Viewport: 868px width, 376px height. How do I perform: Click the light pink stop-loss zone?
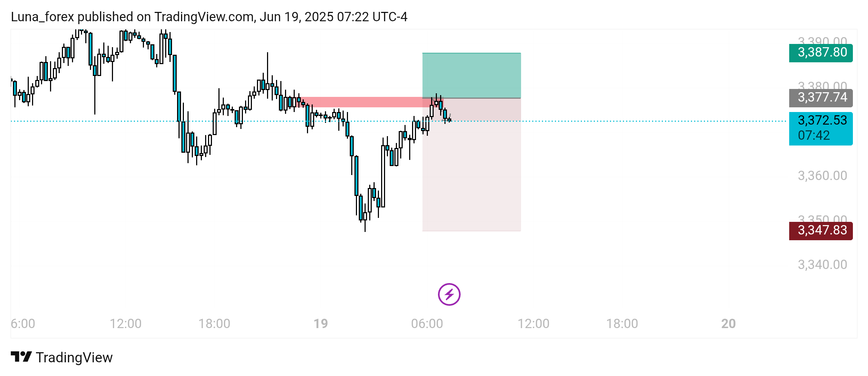point(471,164)
